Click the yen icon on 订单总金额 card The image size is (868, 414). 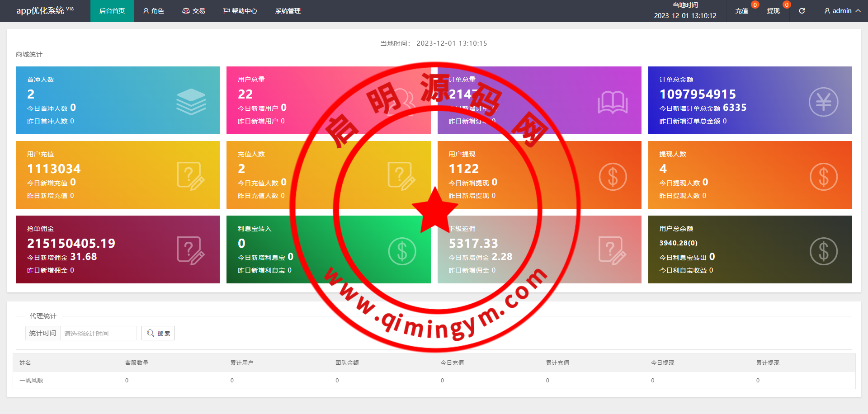pyautogui.click(x=823, y=102)
